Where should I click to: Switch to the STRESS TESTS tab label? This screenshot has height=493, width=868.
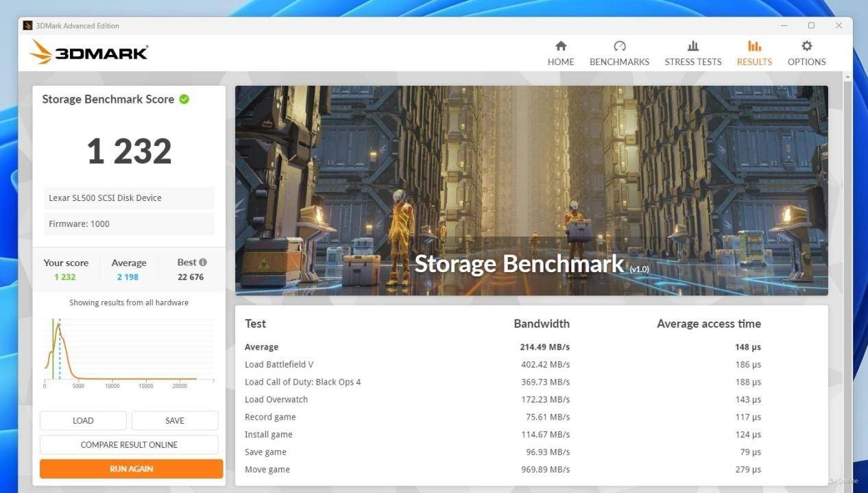tap(692, 62)
